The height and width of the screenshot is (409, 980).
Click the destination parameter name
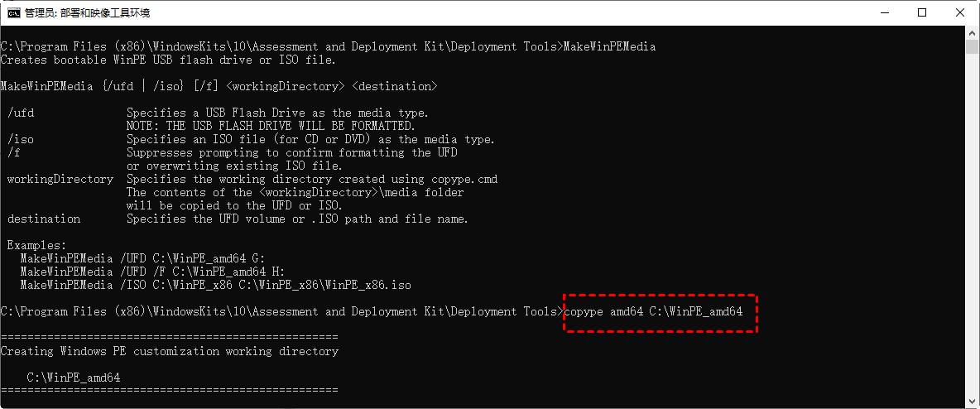[43, 219]
